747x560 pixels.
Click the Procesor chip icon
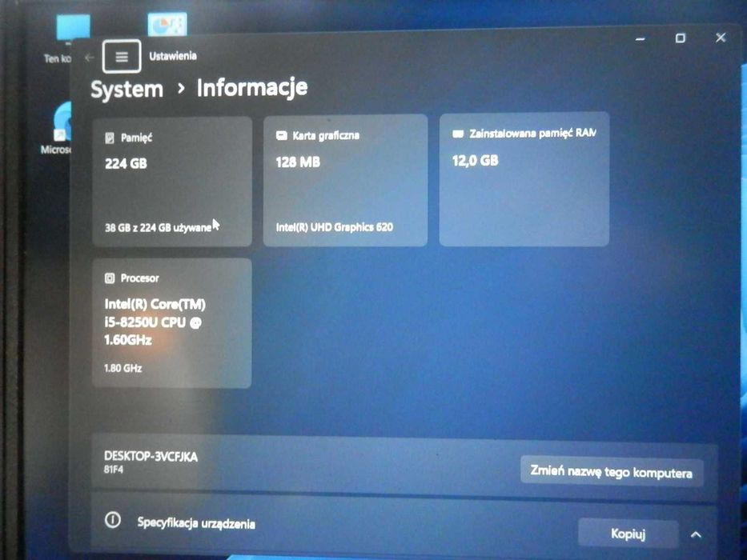tap(110, 278)
